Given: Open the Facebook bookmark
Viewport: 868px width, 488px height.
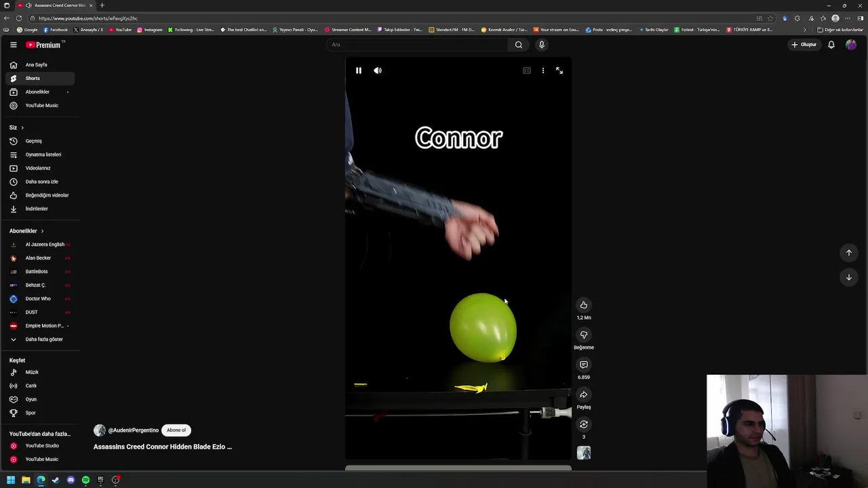Looking at the screenshot, I should click(56, 30).
